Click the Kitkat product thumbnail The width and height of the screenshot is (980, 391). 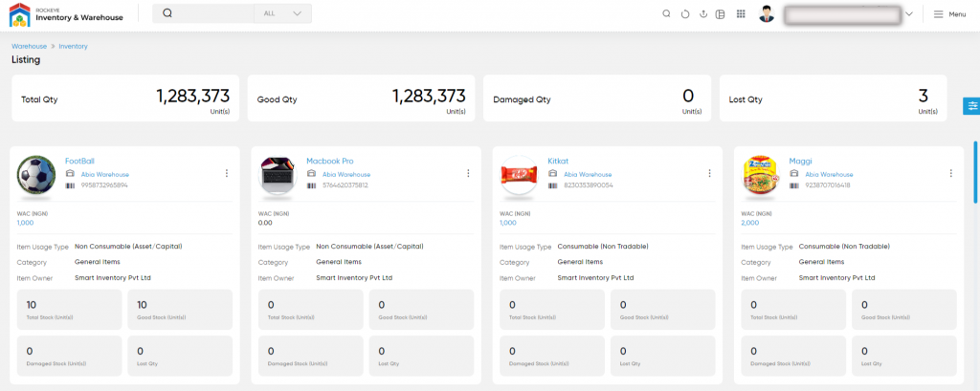point(519,174)
